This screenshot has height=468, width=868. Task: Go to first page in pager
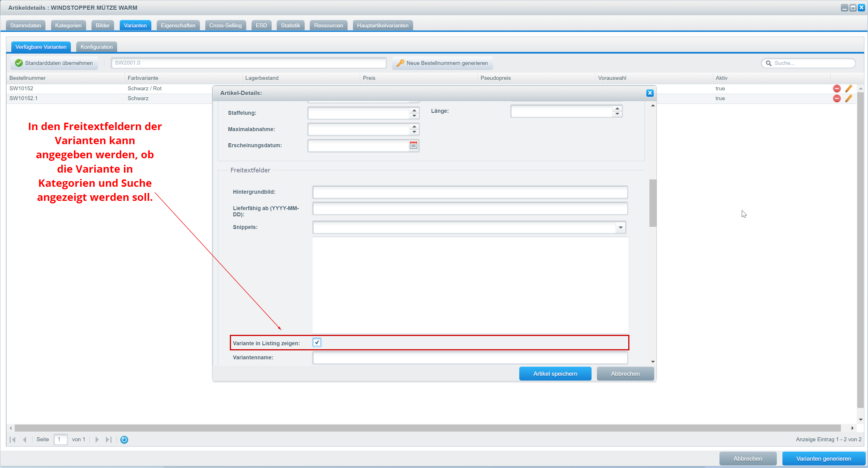coord(13,440)
